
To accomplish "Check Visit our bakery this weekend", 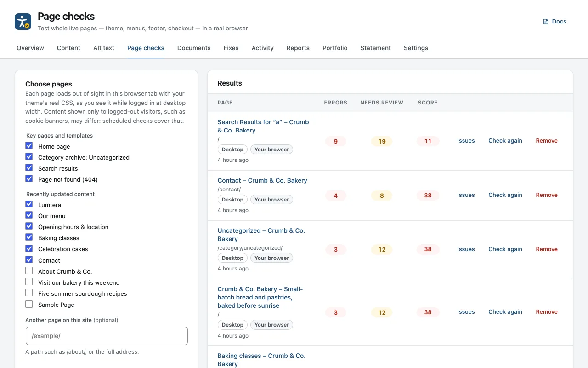I will coord(29,282).
